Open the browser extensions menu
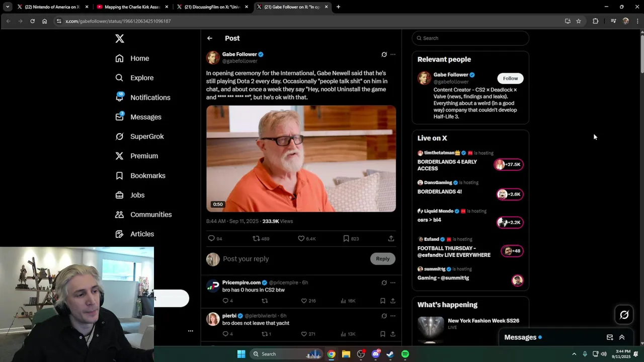 596,21
